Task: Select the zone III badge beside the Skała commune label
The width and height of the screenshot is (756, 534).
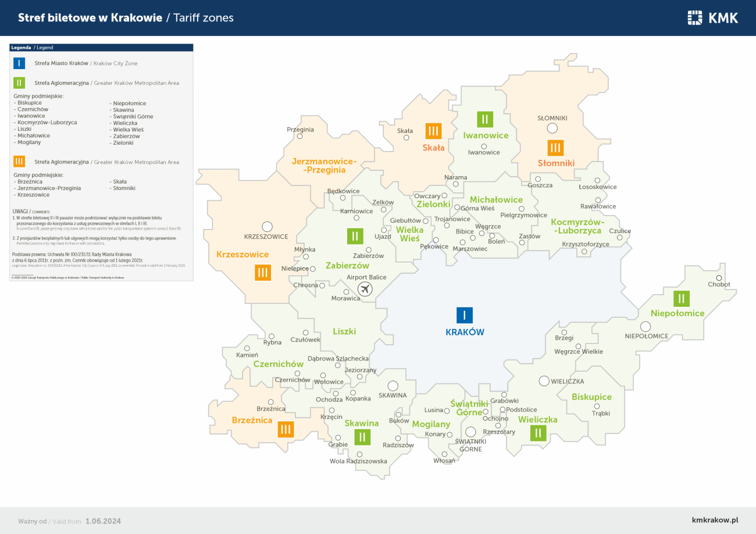Action: click(433, 131)
